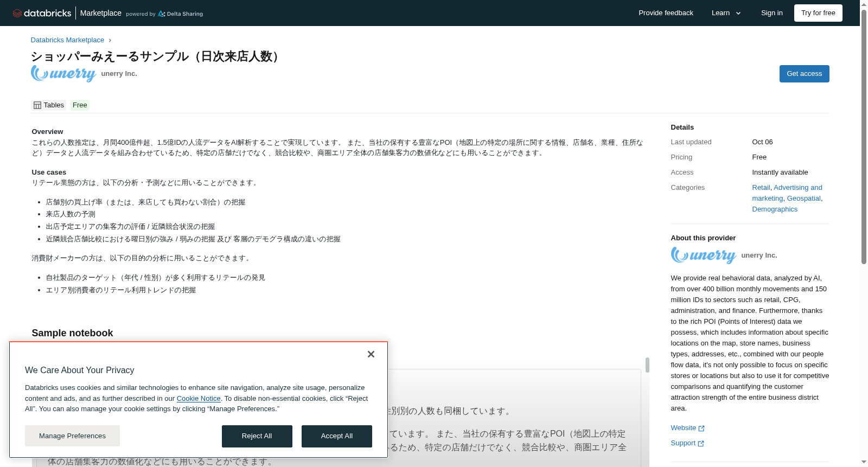
Task: Click the page vertical scrollbar thumb
Action: [x=864, y=136]
